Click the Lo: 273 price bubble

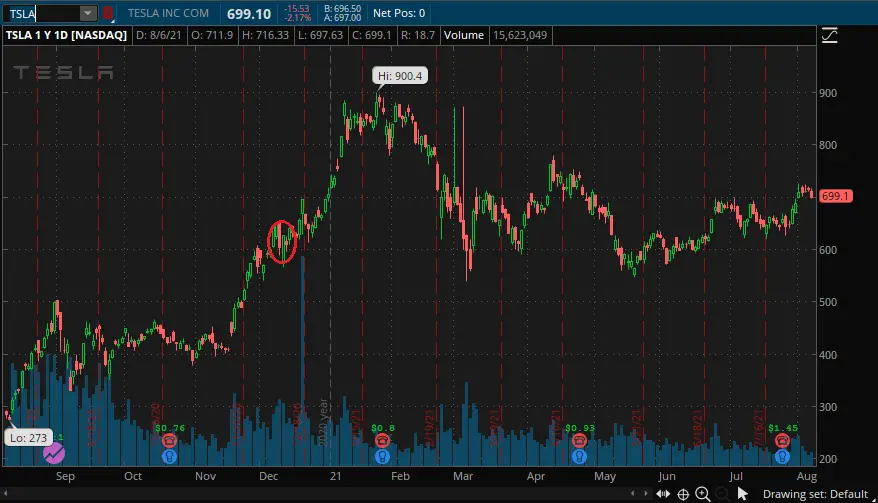29,437
